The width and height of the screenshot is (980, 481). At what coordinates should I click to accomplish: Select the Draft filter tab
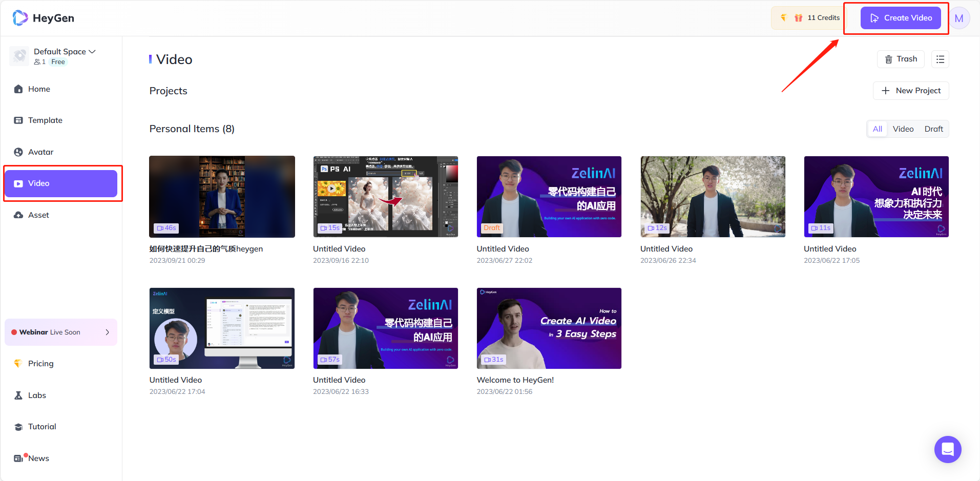933,129
